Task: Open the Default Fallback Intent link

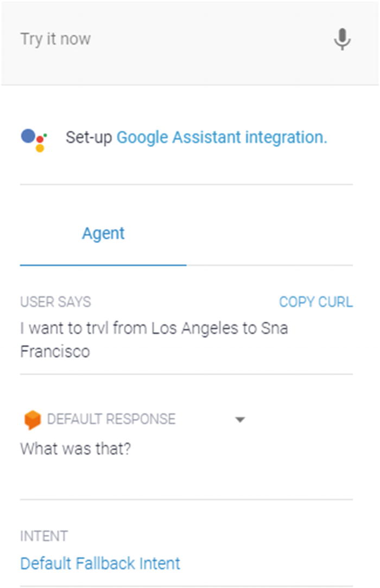Action: 100,564
